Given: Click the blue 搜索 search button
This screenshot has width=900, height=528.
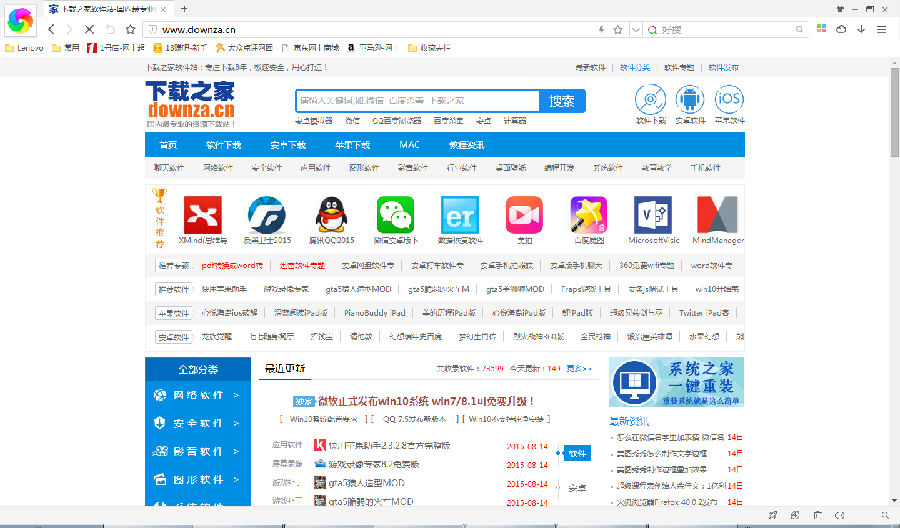Looking at the screenshot, I should [x=562, y=101].
